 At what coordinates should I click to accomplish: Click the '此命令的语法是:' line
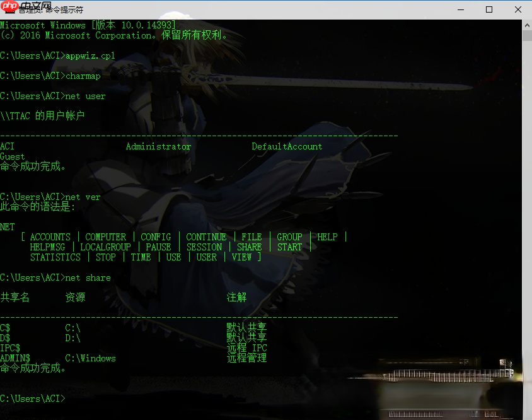point(37,206)
